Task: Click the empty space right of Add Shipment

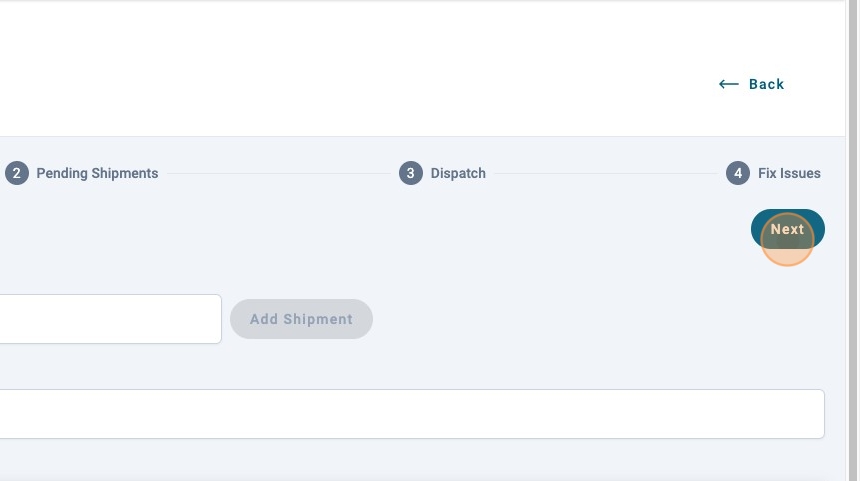Action: tap(600, 319)
